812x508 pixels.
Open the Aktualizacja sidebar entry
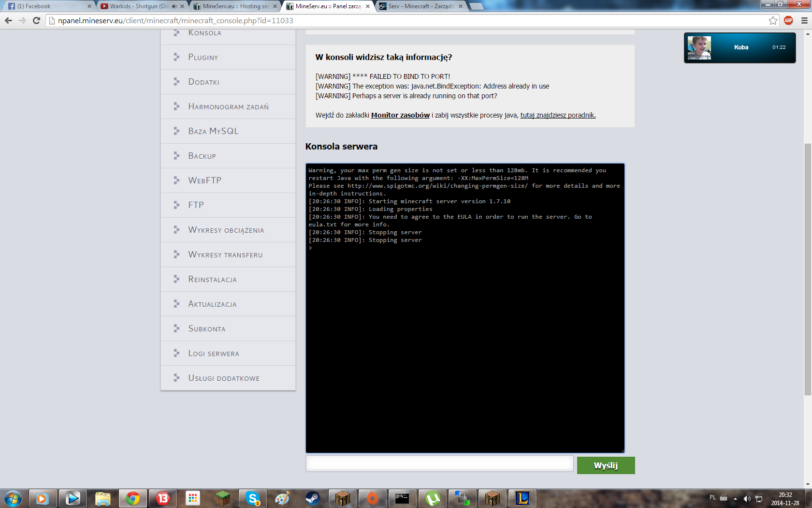click(x=228, y=304)
